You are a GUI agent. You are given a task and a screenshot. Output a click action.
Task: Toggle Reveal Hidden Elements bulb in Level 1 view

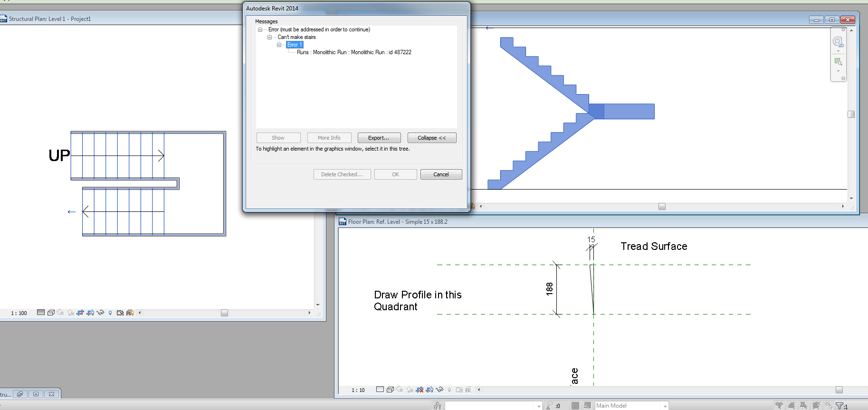pyautogui.click(x=110, y=313)
